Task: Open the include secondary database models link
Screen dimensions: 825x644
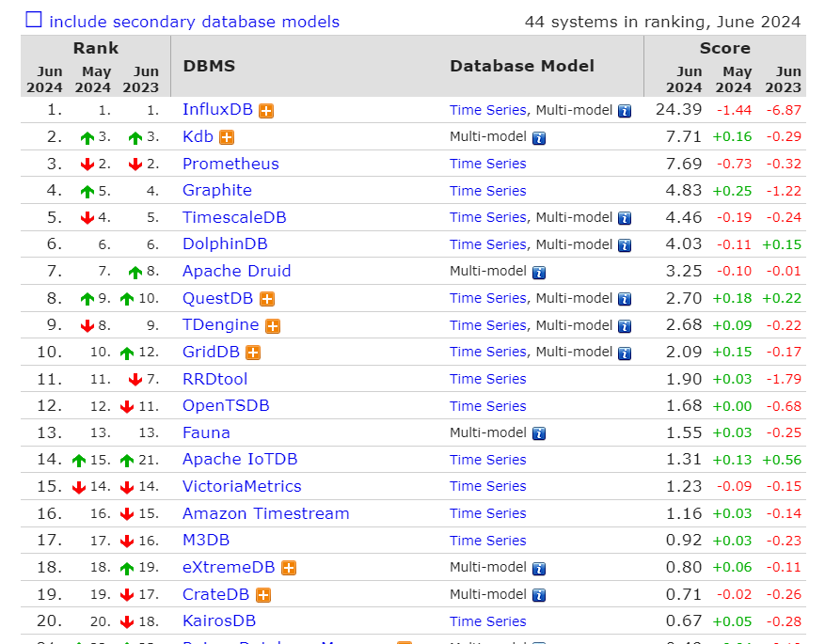Action: 194,22
